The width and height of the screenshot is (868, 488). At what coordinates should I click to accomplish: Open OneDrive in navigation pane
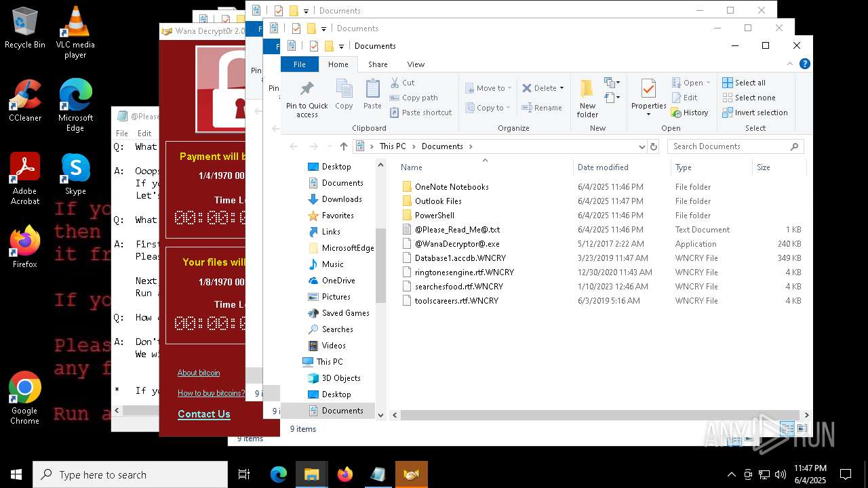338,281
